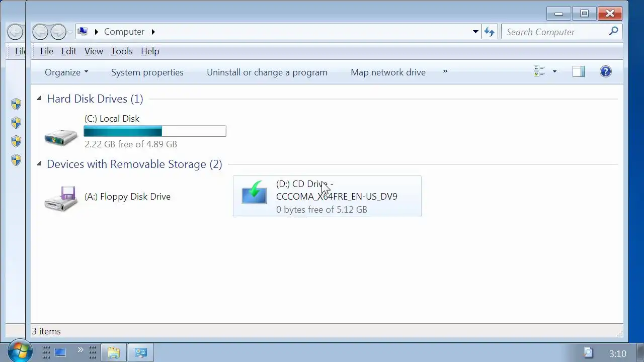The image size is (644, 362).
Task: Select the (D:) CD Drive icon
Action: [254, 193]
